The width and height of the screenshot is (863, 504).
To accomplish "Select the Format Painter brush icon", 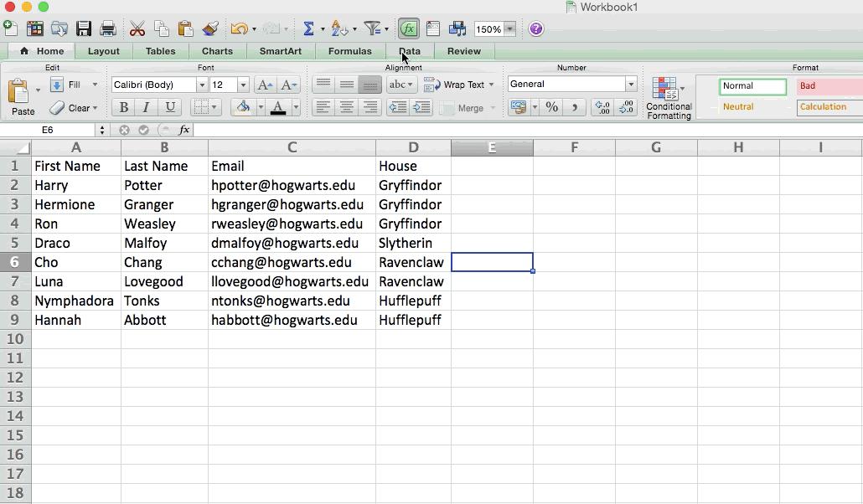I will [212, 28].
